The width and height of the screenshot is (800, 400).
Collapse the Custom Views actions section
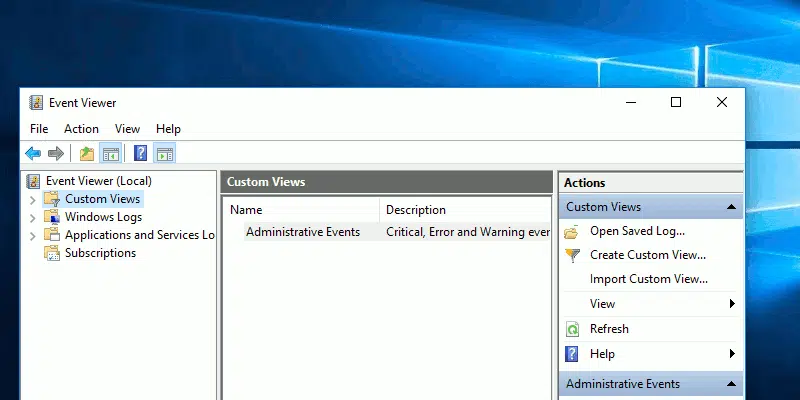point(731,207)
